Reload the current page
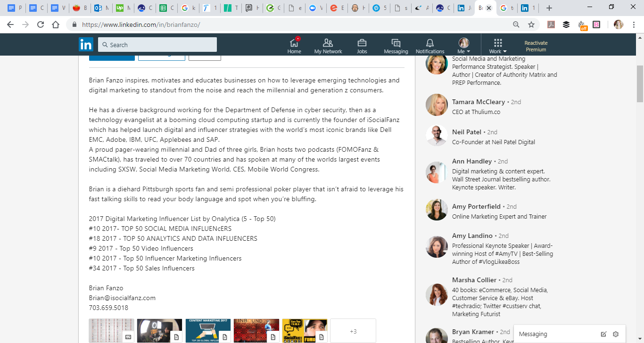Viewport: 644px width, 343px height. tap(41, 24)
